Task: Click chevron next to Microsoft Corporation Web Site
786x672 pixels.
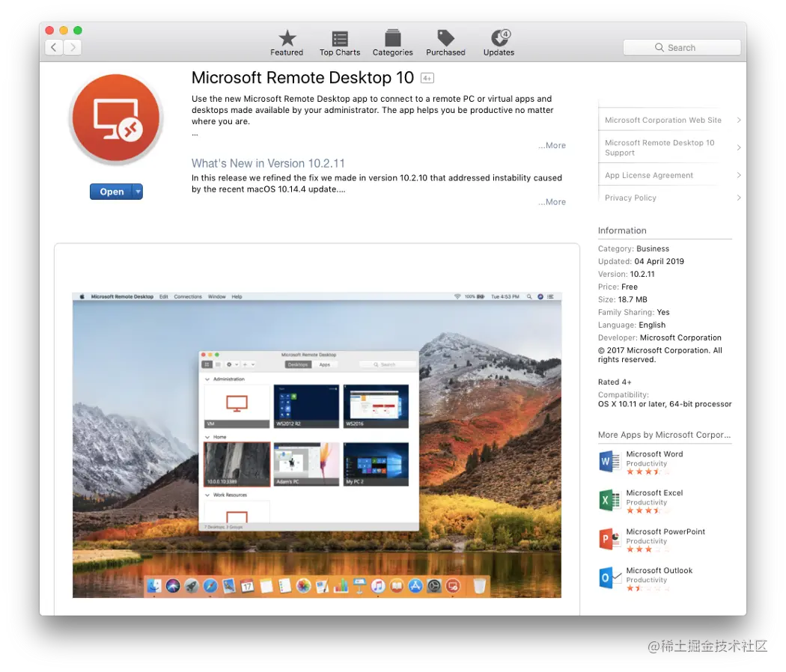Action: (738, 120)
